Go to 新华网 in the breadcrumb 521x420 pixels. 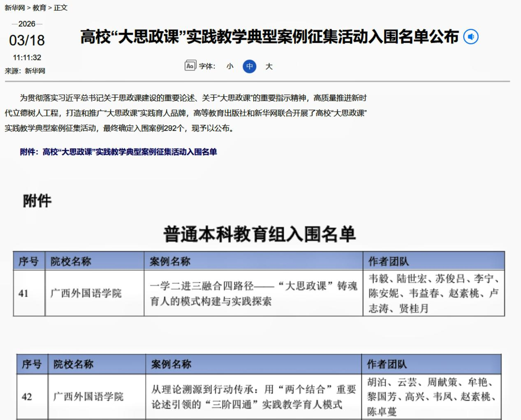click(15, 8)
